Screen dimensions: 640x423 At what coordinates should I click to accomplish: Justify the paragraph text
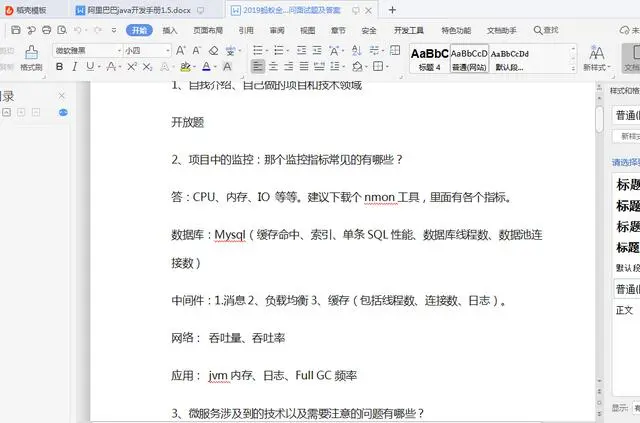point(304,66)
